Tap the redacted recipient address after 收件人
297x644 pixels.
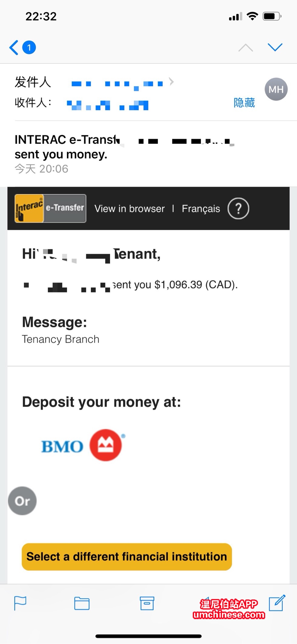108,105
